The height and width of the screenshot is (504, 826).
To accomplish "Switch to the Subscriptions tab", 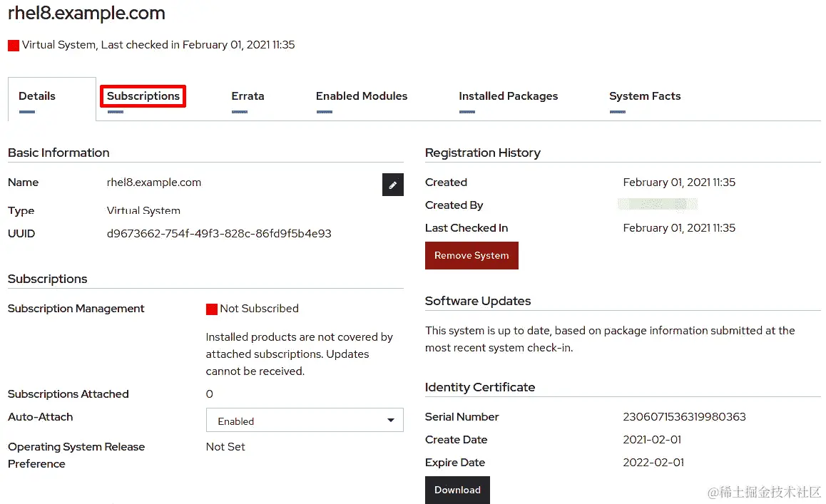I will (x=142, y=96).
